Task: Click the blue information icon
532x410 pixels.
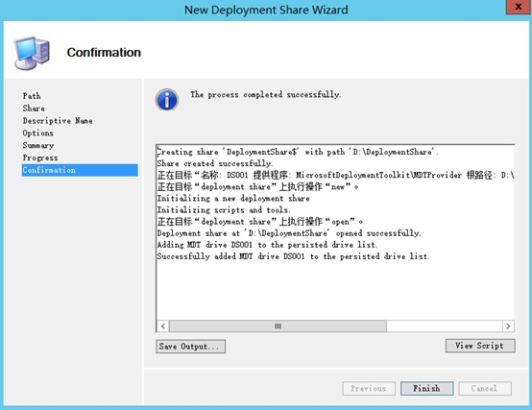Action: [167, 100]
